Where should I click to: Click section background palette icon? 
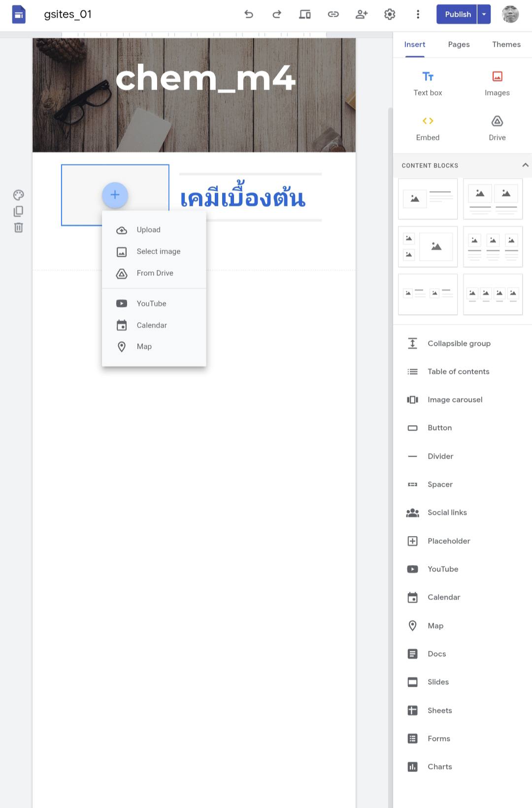pos(19,195)
